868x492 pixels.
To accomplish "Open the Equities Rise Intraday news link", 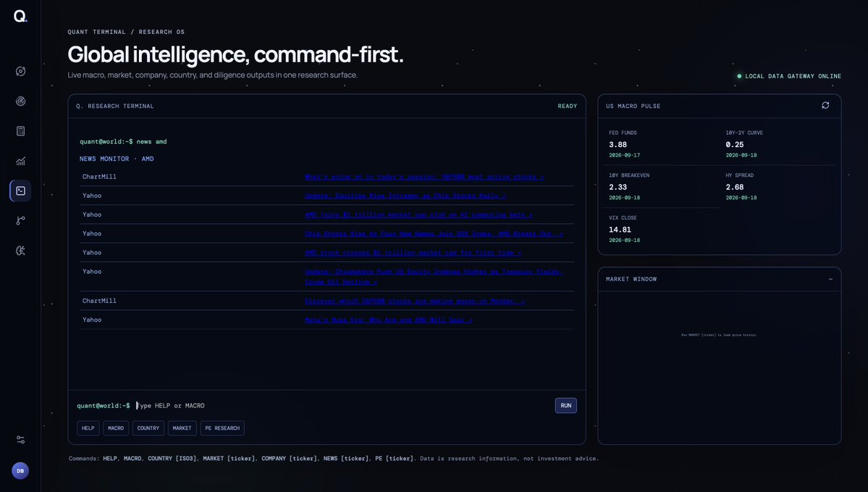I will point(405,196).
